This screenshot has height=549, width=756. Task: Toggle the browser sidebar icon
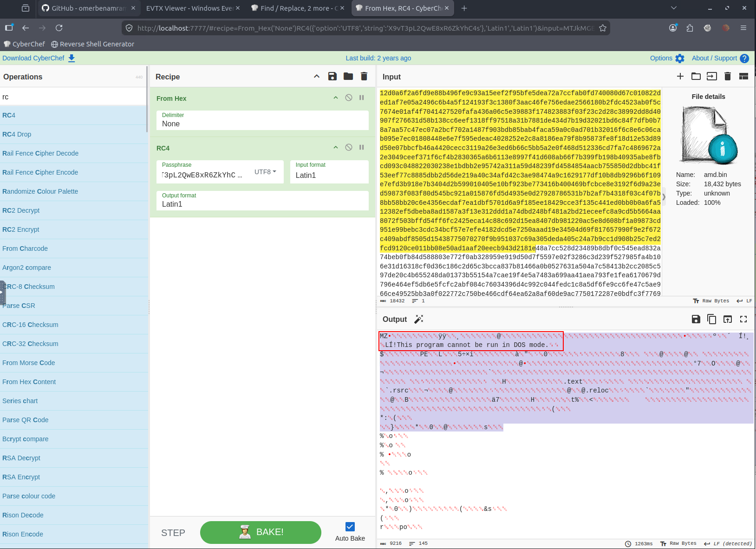(x=9, y=28)
